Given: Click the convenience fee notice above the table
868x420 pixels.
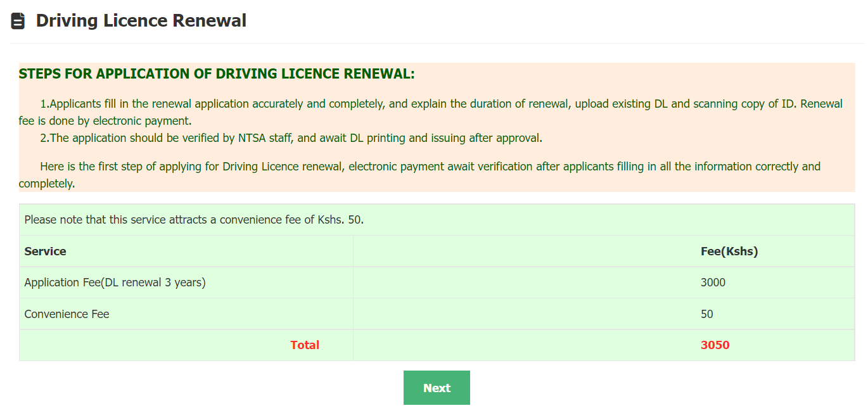Looking at the screenshot, I should (194, 220).
